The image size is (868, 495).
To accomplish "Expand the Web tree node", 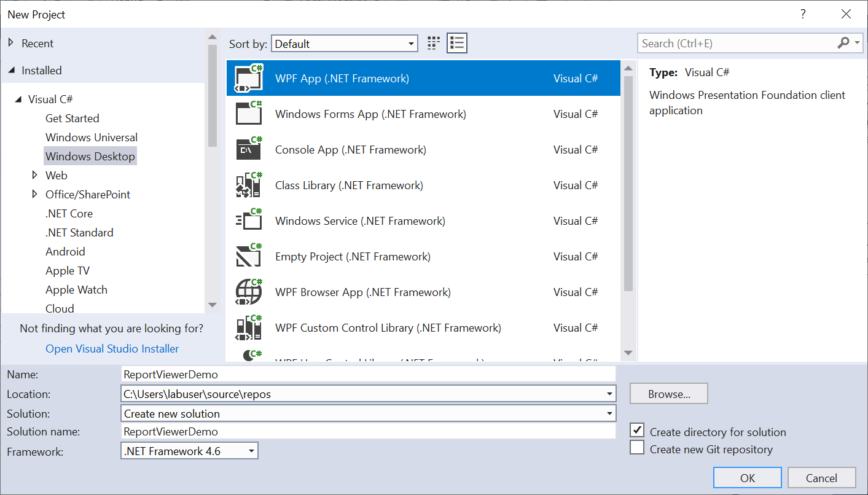I will click(35, 176).
